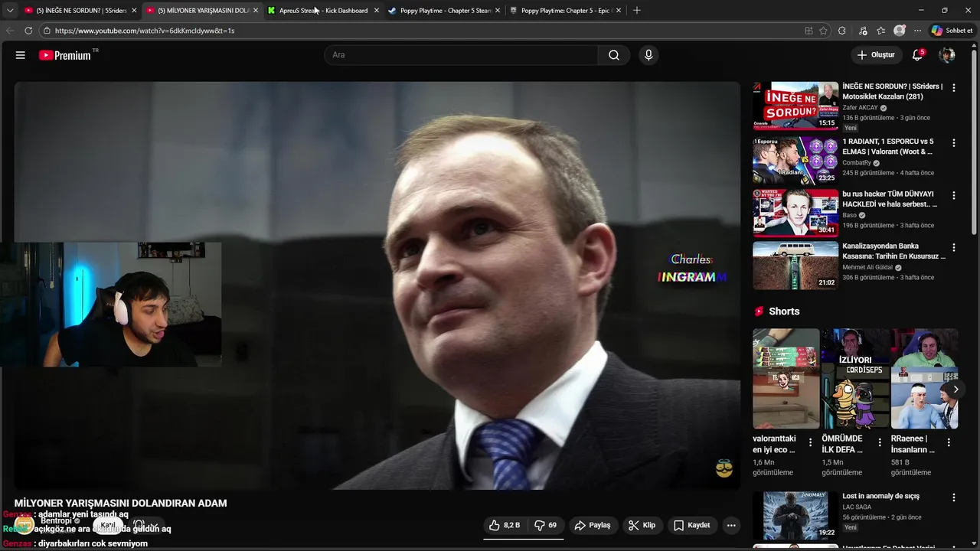Image resolution: width=980 pixels, height=551 pixels.
Task: Click the sunglasses emoji video watermark
Action: (724, 468)
